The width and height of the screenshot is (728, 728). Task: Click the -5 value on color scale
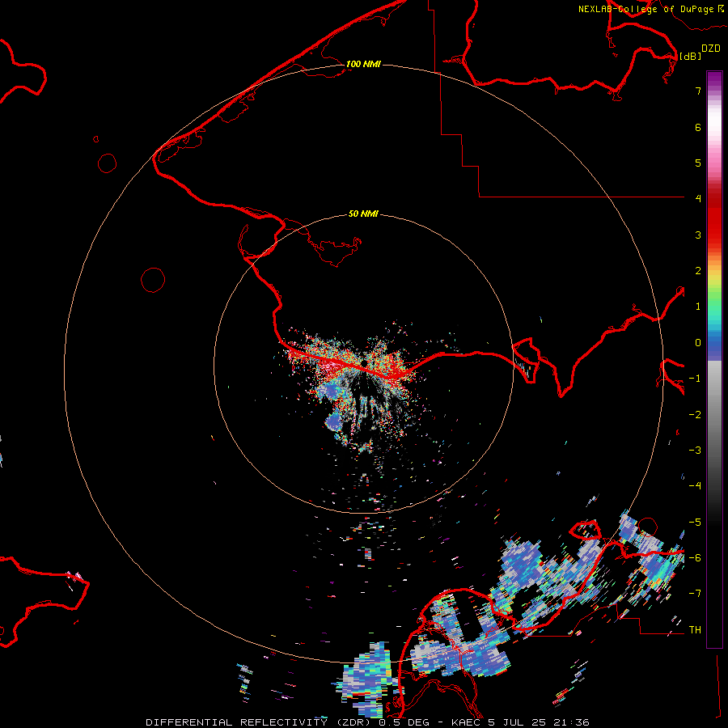695,523
